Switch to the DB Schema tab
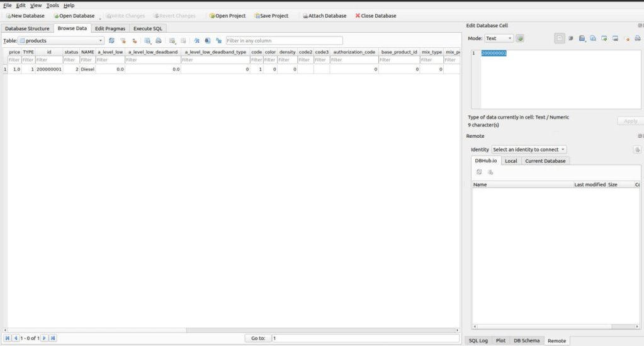This screenshot has width=644, height=346. 525,340
